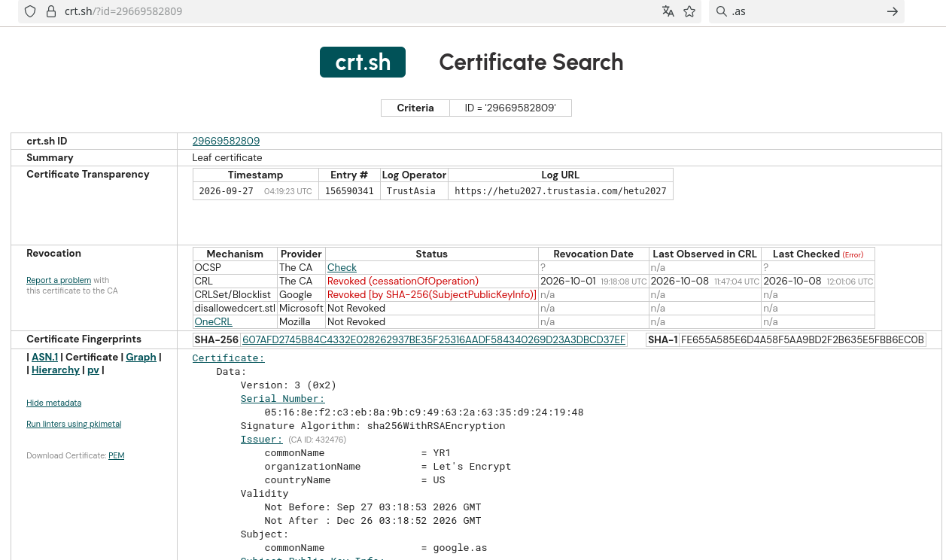Click Leaf certificate summary text

click(x=227, y=157)
